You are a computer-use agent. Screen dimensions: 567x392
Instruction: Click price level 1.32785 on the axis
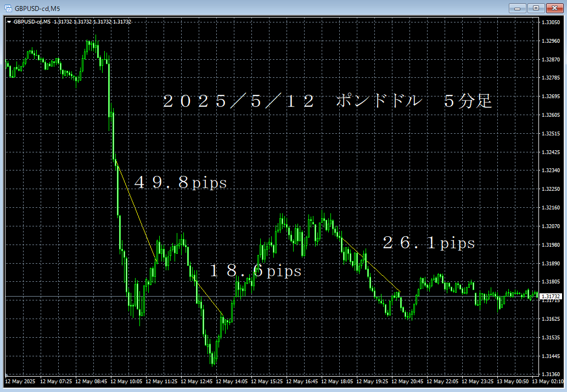click(551, 78)
